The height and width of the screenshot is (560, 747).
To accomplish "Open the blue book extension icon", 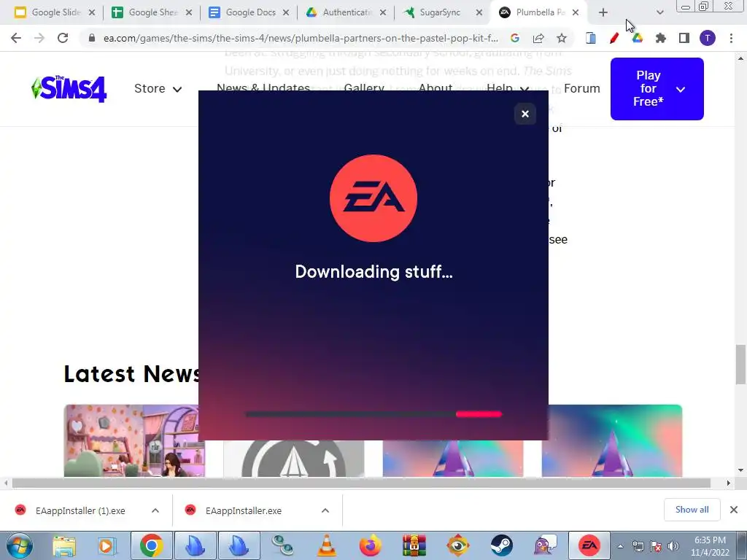I will pos(591,38).
